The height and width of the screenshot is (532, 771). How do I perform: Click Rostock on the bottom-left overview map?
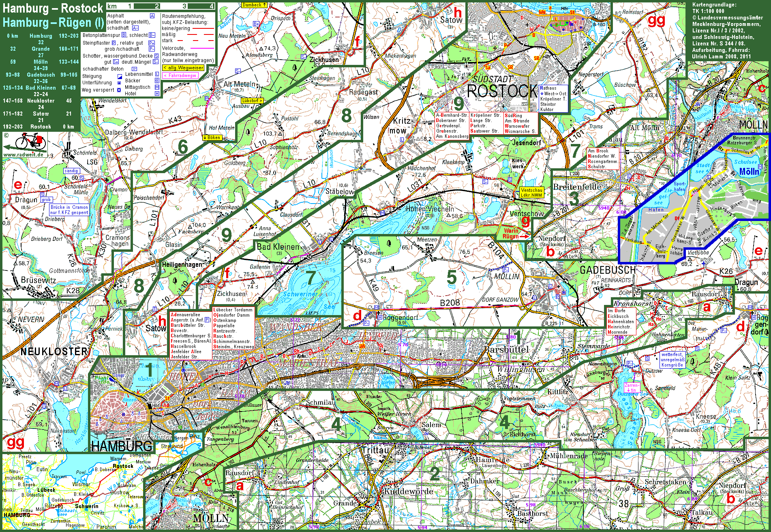pyautogui.click(x=123, y=466)
